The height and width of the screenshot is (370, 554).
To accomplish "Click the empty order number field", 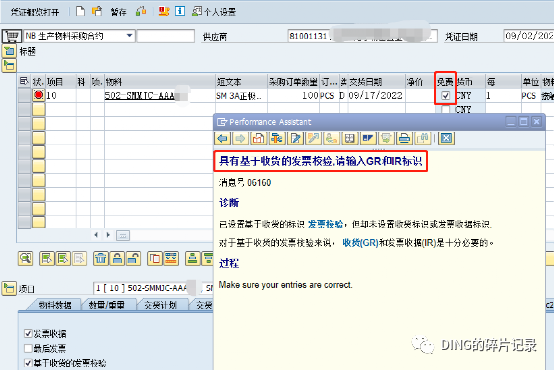I will 165,36.
